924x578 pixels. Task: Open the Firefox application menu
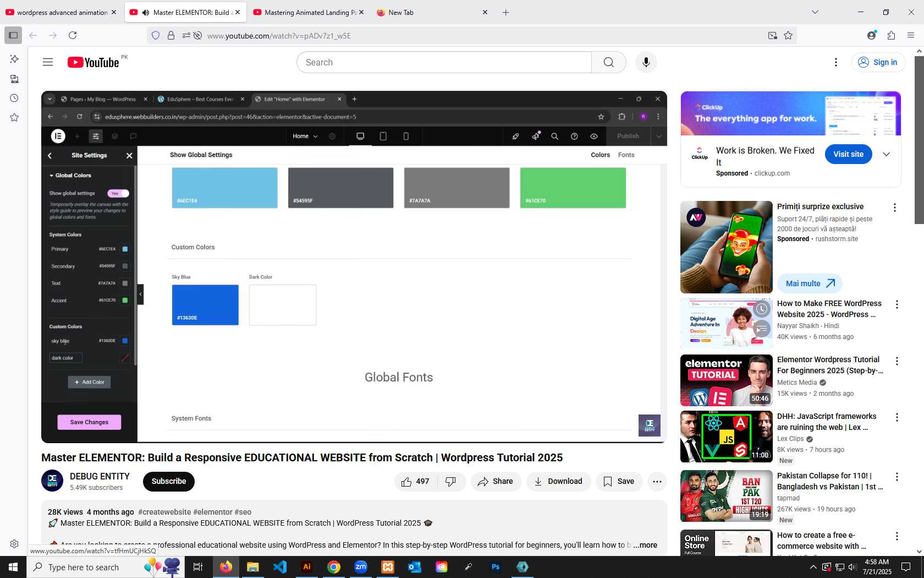(x=911, y=35)
